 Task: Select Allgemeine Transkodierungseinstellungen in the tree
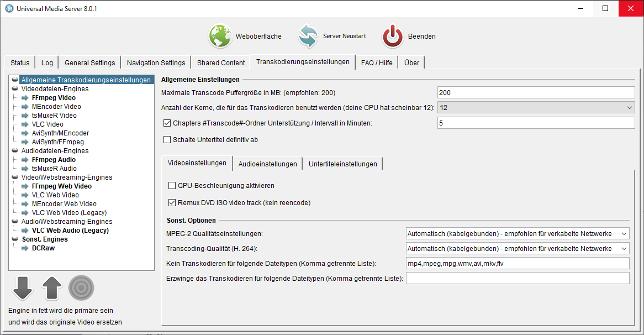tap(86, 80)
